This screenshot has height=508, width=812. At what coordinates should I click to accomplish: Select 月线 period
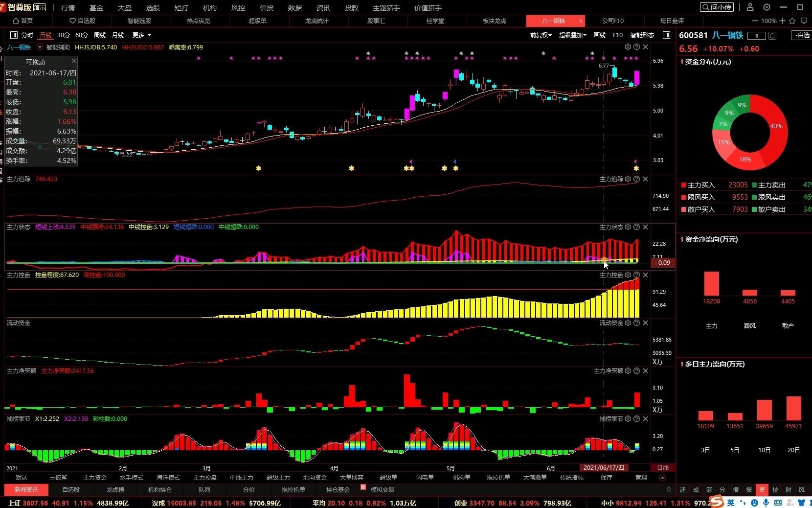coord(118,35)
